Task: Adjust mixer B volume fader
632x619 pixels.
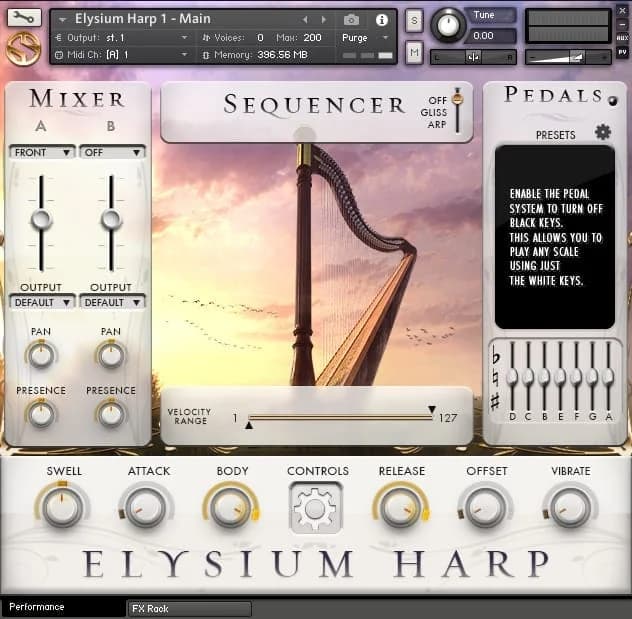Action: [111, 220]
